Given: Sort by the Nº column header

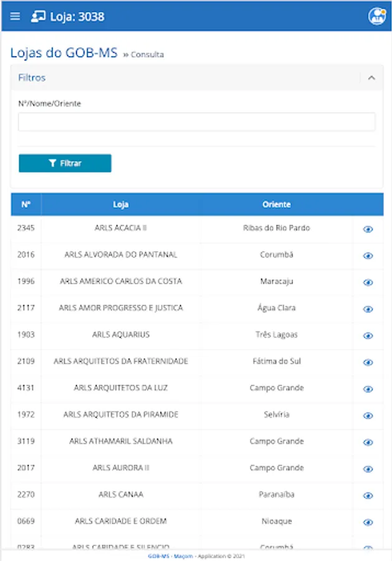Looking at the screenshot, I should click(26, 204).
